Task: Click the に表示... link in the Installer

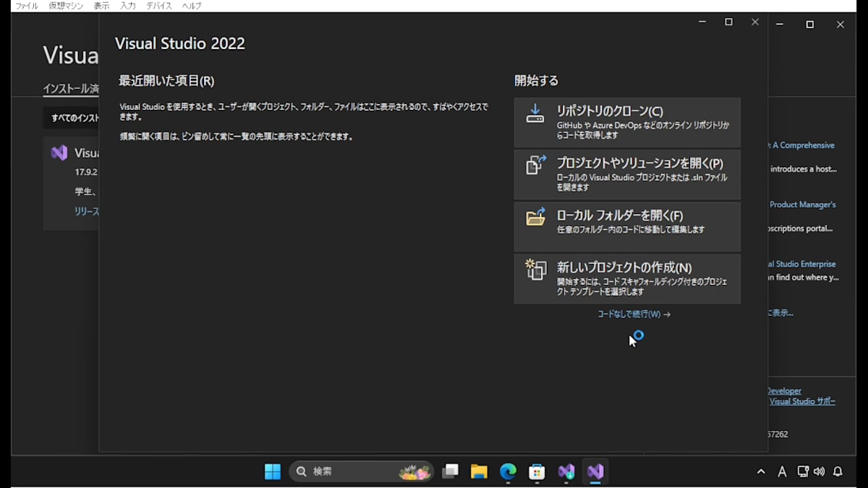Action: click(780, 313)
